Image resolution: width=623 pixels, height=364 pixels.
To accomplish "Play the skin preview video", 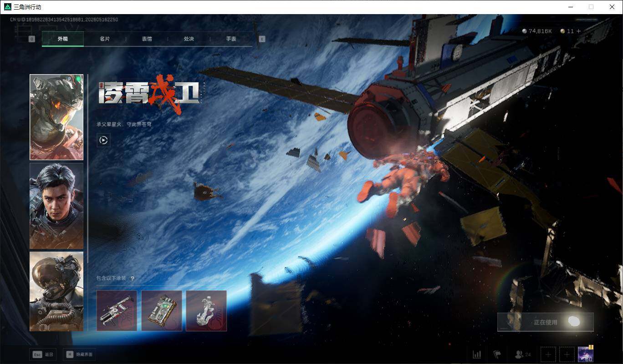I will tap(103, 140).
